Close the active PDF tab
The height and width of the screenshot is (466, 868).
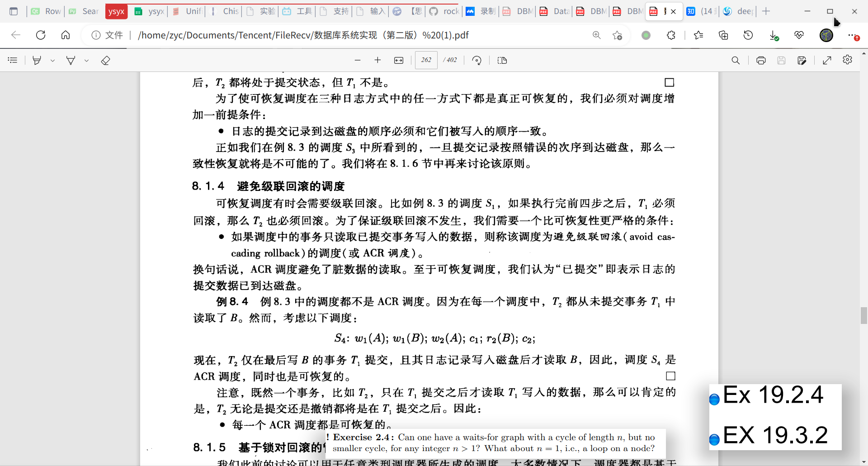coord(674,11)
